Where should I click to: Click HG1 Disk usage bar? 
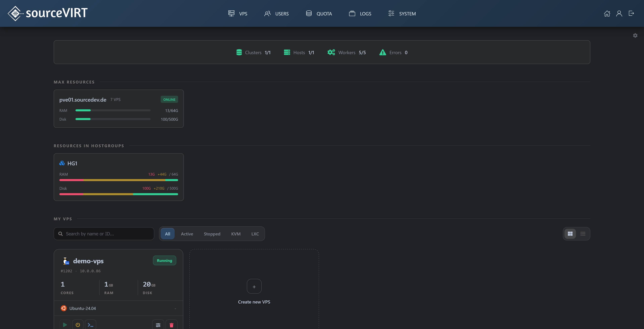coord(119,194)
